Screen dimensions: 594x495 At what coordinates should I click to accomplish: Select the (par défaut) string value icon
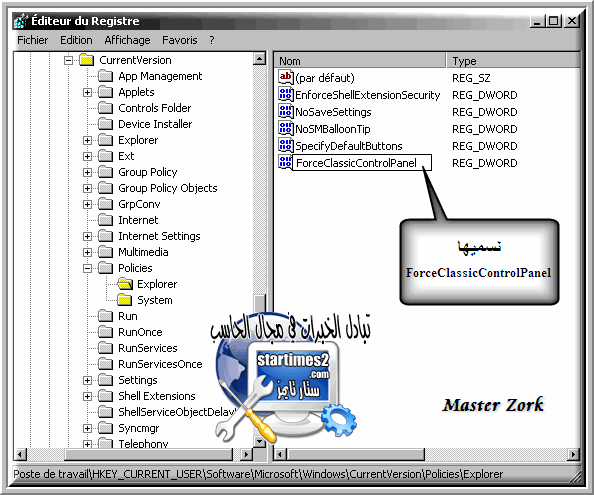coord(286,77)
